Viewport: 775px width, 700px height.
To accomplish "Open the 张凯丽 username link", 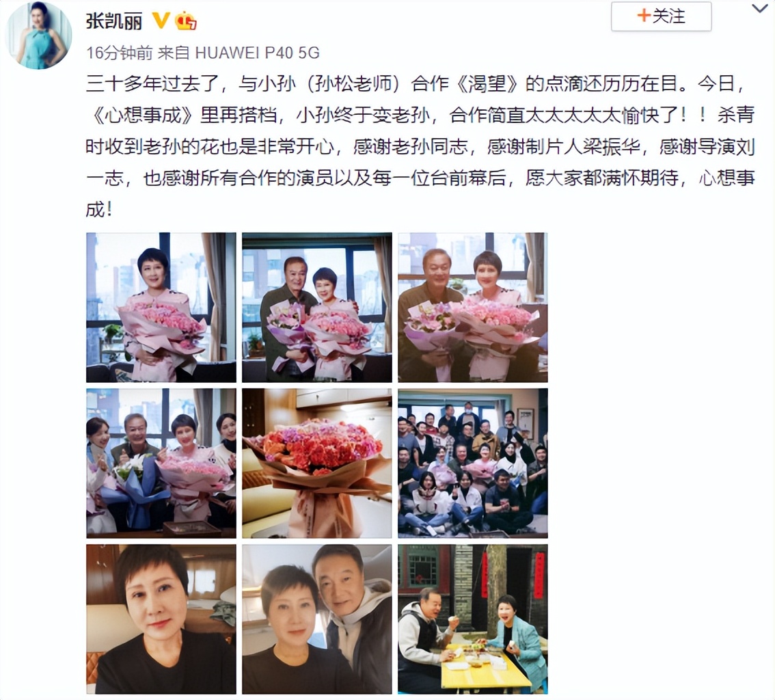I will (x=114, y=21).
